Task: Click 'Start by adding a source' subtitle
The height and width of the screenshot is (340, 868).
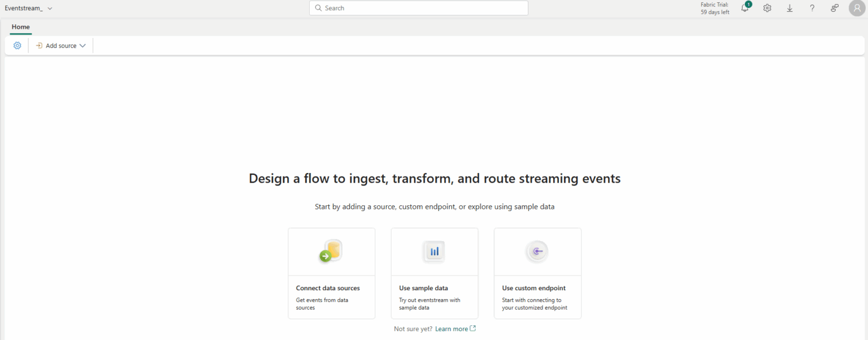Action: click(x=435, y=207)
